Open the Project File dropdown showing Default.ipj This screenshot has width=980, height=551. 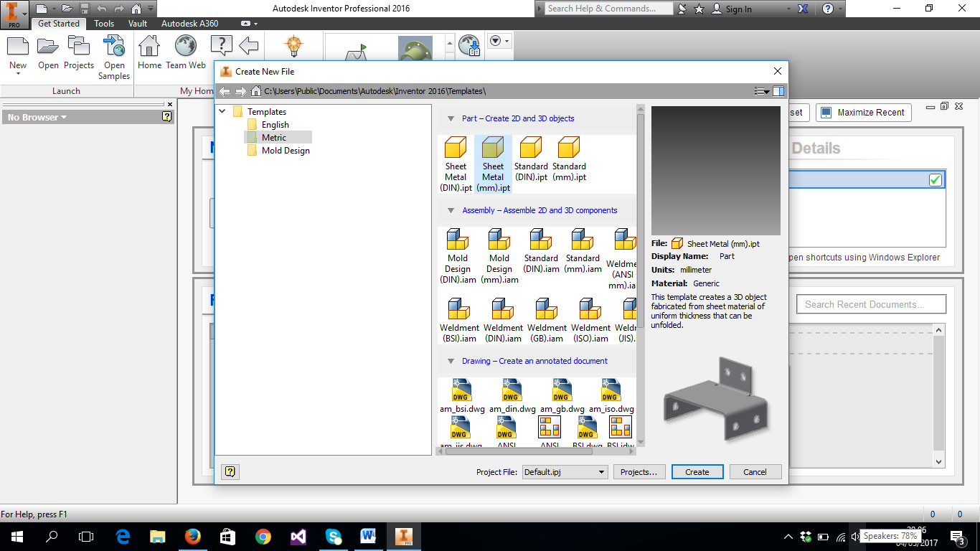pyautogui.click(x=600, y=471)
